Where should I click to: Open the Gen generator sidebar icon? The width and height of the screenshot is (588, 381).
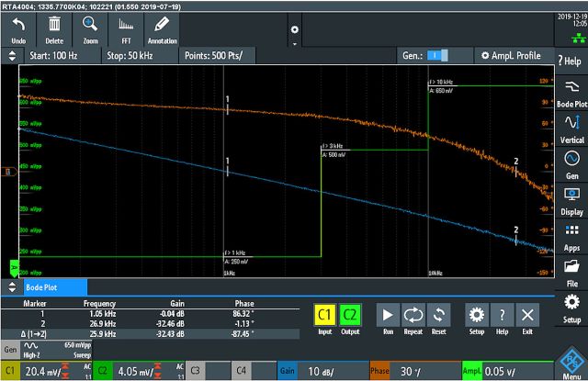pyautogui.click(x=571, y=165)
